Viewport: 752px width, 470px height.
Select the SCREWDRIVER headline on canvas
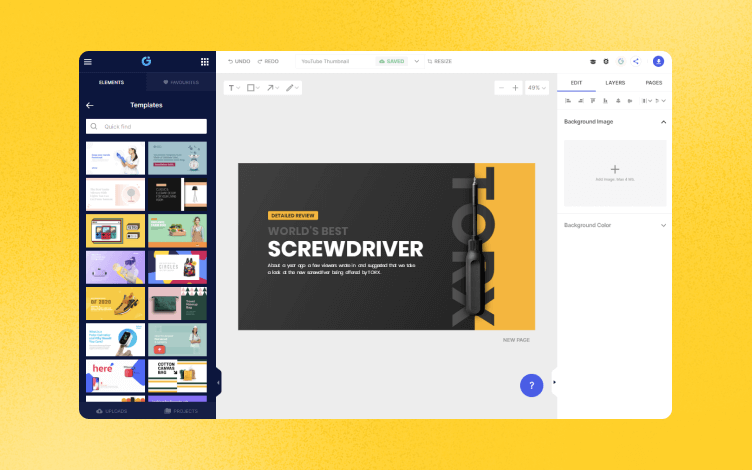tap(345, 249)
